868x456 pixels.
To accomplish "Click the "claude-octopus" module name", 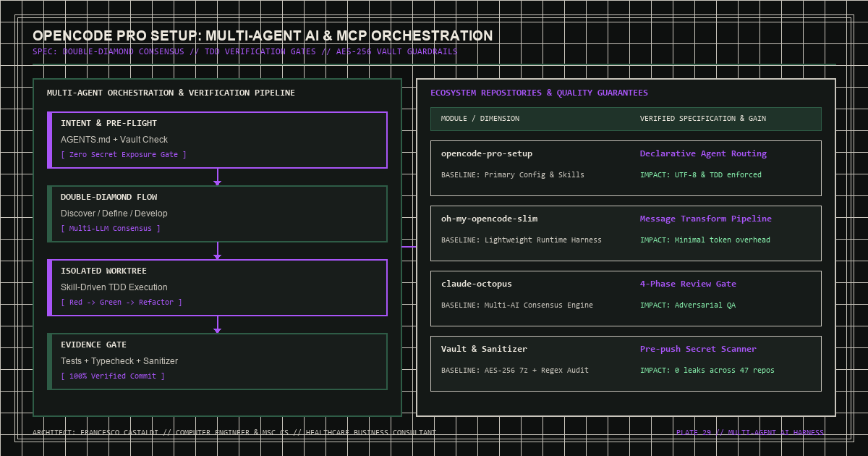I will (477, 284).
